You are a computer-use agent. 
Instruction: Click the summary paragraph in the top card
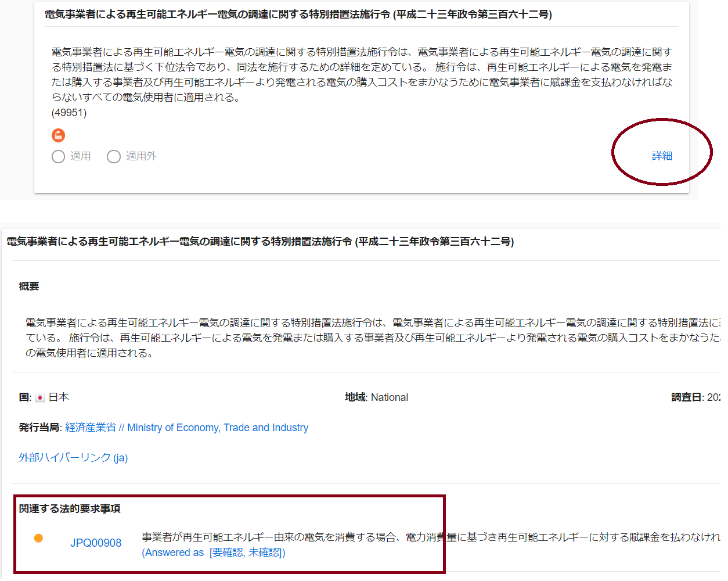pos(362,74)
